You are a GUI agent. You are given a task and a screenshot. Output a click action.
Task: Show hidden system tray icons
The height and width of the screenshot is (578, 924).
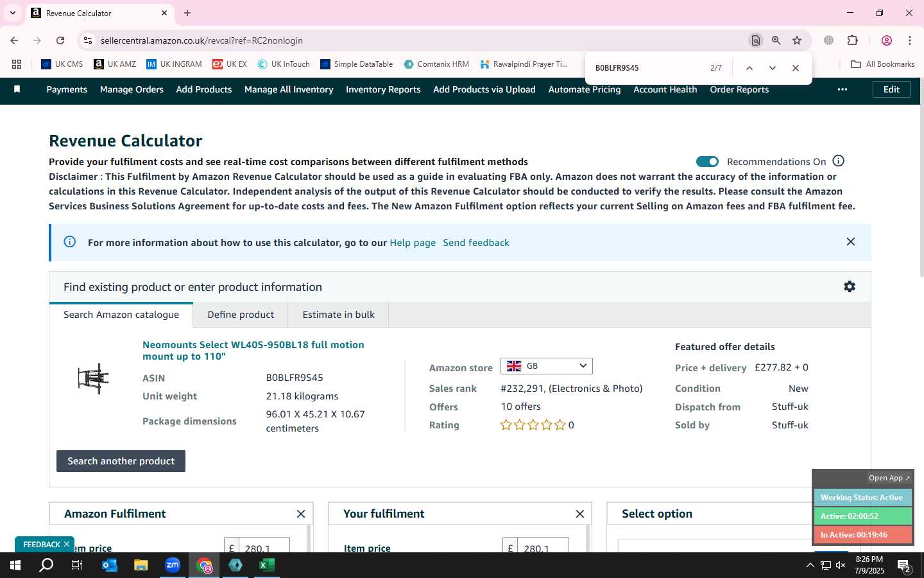(810, 565)
